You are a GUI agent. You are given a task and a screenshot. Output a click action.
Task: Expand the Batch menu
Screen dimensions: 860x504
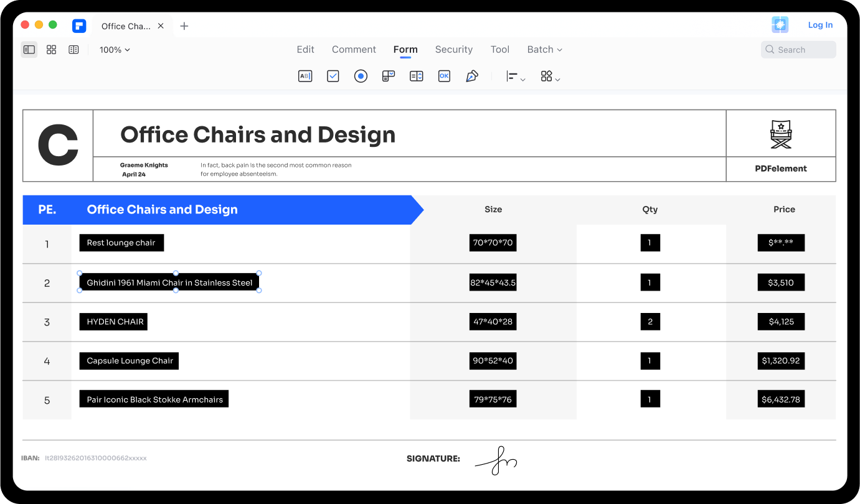544,50
